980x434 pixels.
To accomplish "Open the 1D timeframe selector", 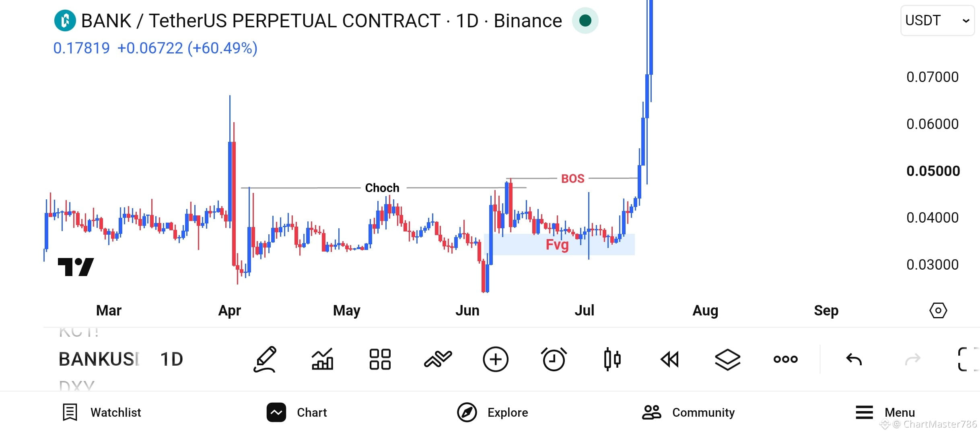I will tap(171, 359).
